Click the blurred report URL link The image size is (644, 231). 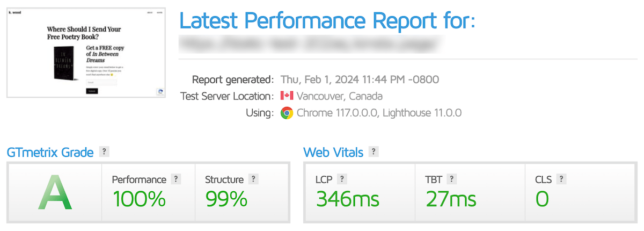coord(311,43)
